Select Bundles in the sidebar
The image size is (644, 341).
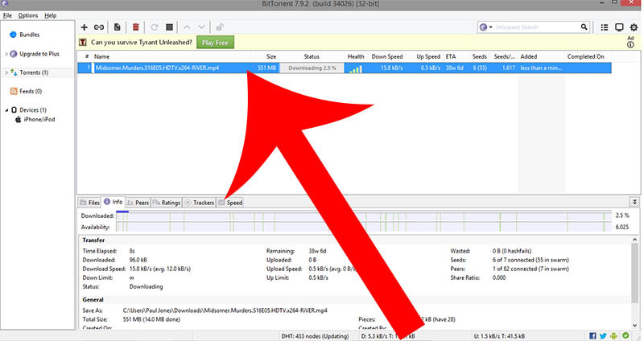pyautogui.click(x=30, y=35)
